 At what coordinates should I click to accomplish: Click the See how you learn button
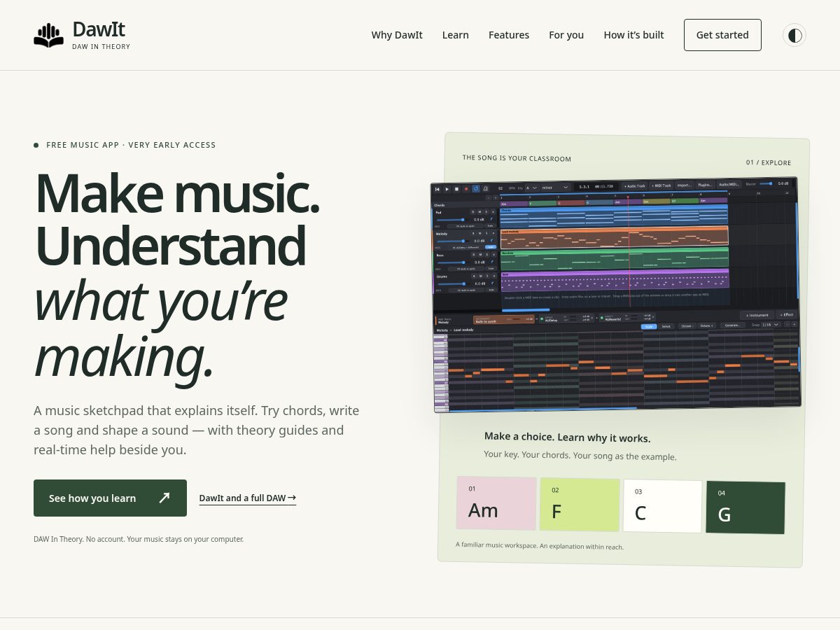[110, 498]
